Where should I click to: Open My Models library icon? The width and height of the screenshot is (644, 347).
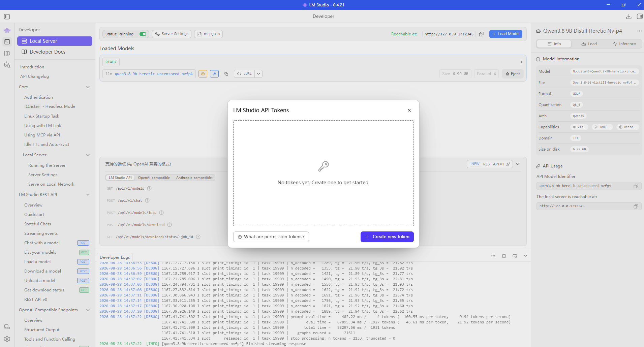coord(7,53)
